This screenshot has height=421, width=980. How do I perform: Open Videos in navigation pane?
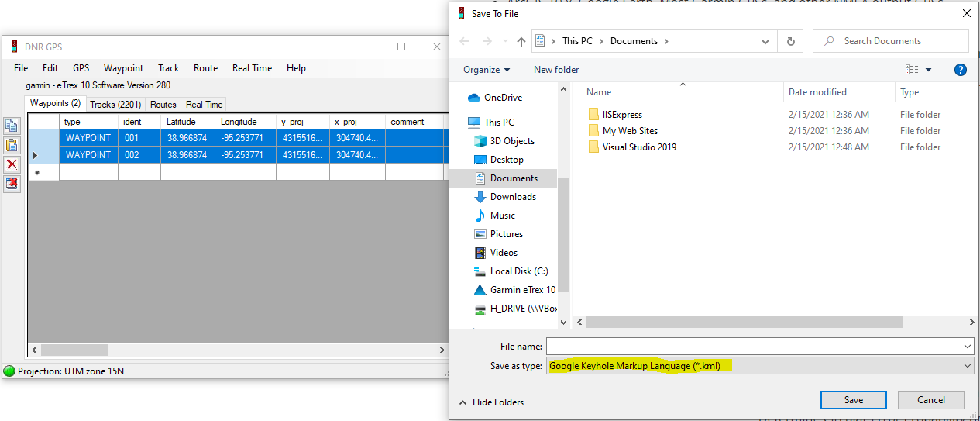(496, 253)
